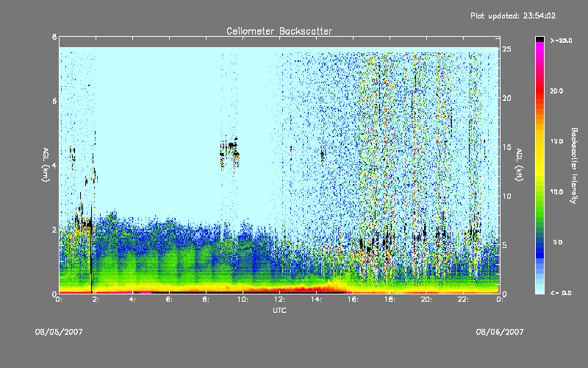Click the 'Plot updated: 23:54:02' timestamp
588x368 pixels.
click(513, 15)
